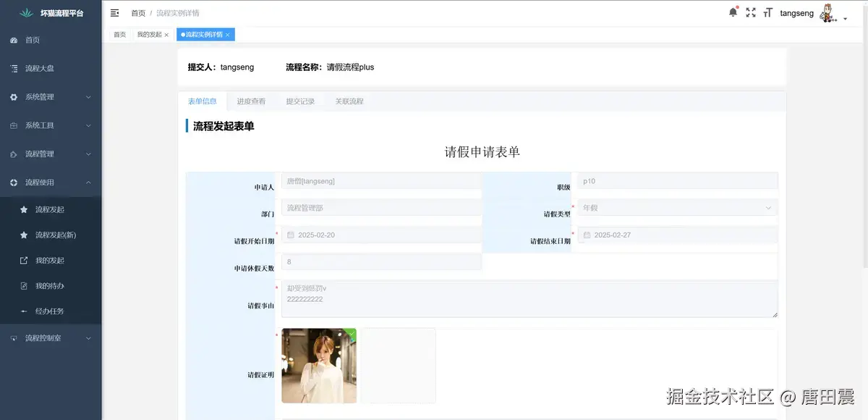Screen dimensions: 868x420
Task: Click the 请假结束日期 field 2025-02-27
Action: pos(677,235)
